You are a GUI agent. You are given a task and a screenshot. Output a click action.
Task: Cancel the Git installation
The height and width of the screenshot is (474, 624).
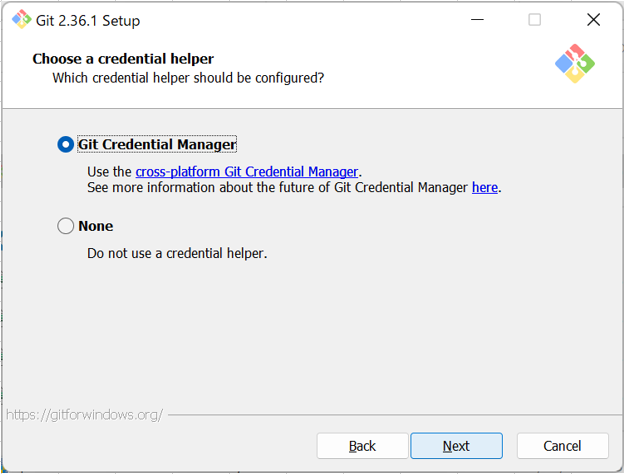coord(562,446)
